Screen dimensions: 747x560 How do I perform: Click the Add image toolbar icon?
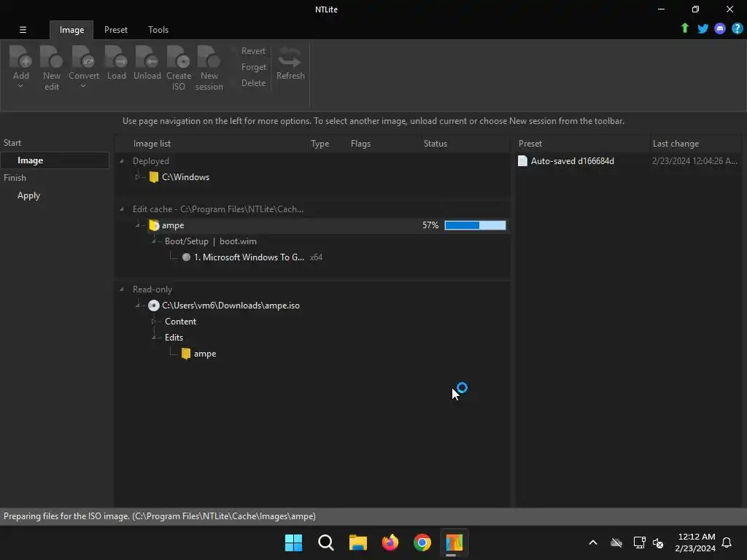20,57
